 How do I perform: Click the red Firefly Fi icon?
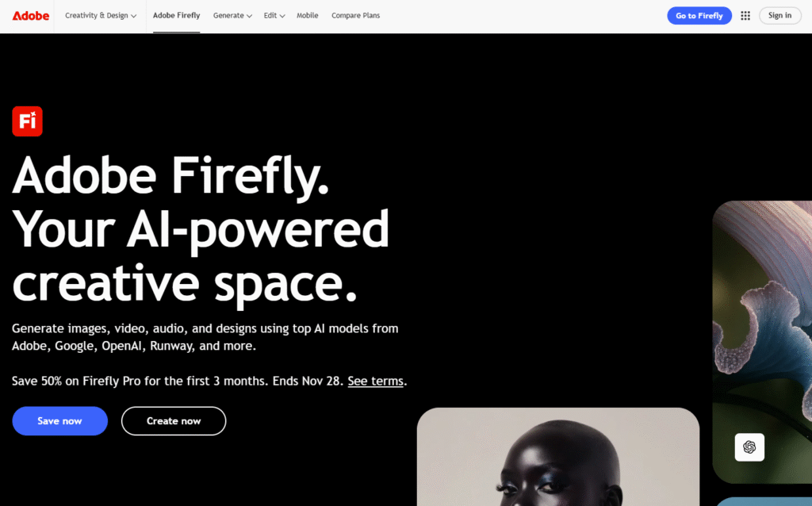coord(28,121)
